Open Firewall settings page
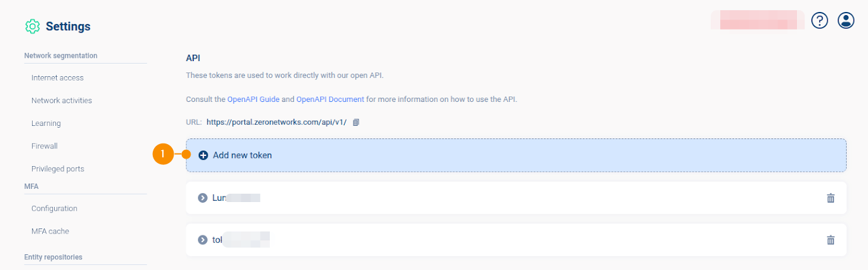This screenshot has height=270, width=868. point(45,146)
